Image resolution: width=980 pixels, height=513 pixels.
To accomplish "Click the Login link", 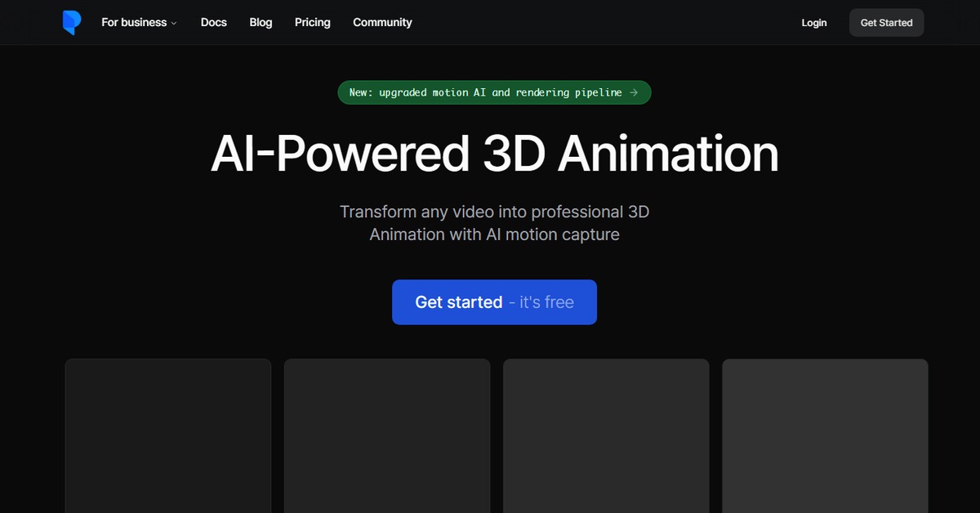I will [813, 23].
